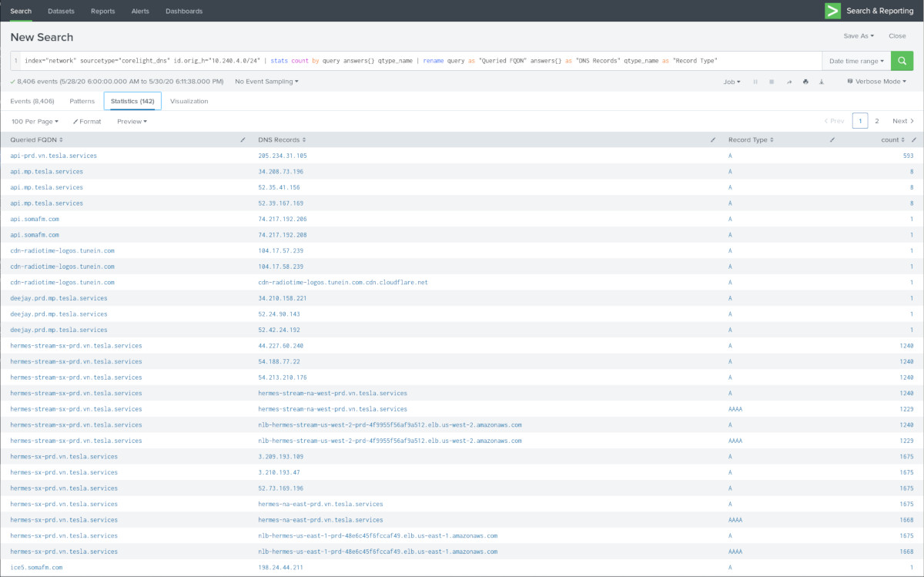Click the DNS record 34.210.158.221
The image size is (924, 577).
[283, 298]
